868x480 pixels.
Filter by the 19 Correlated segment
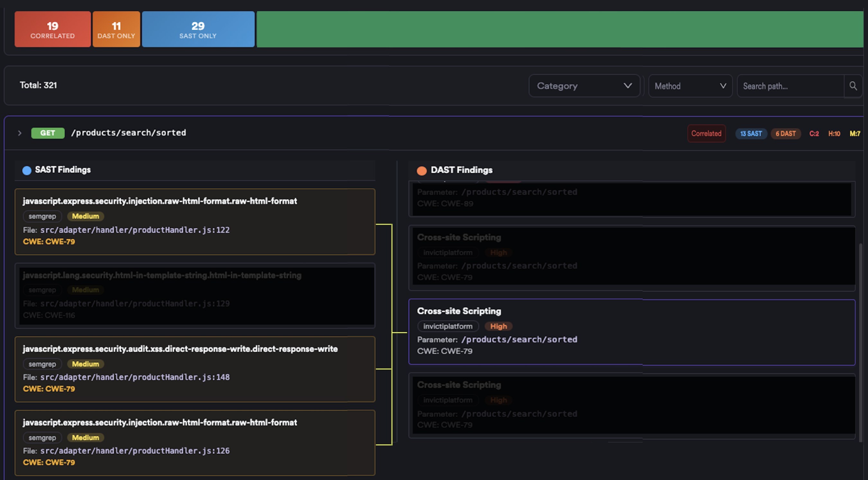click(53, 29)
